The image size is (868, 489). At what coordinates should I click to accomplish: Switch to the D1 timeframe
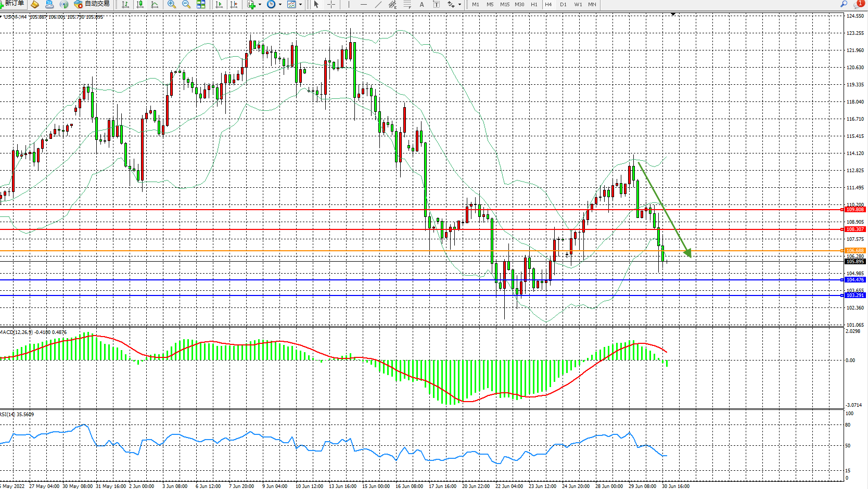[x=563, y=5]
